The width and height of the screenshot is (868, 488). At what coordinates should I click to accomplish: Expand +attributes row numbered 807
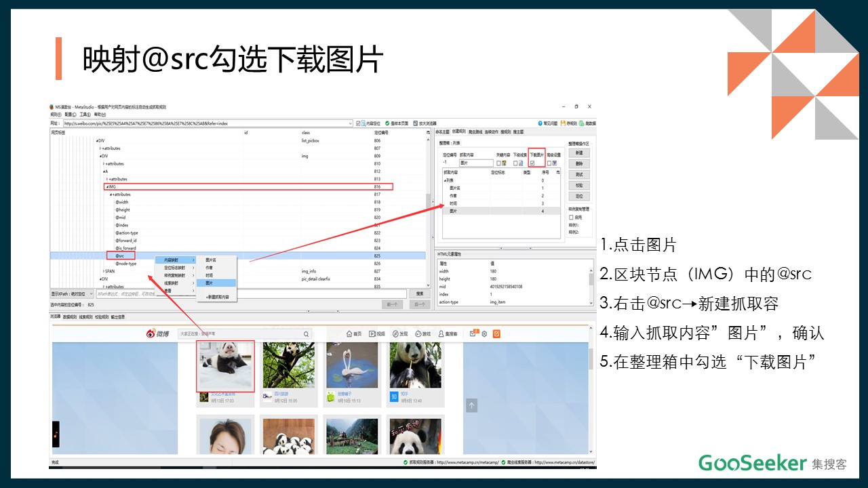coord(101,148)
